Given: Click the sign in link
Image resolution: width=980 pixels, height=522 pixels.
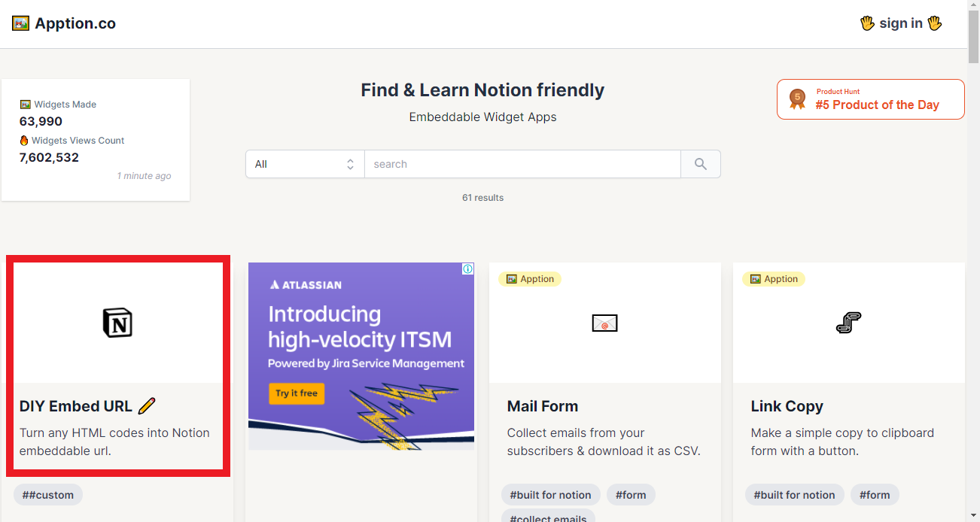Looking at the screenshot, I should point(901,23).
